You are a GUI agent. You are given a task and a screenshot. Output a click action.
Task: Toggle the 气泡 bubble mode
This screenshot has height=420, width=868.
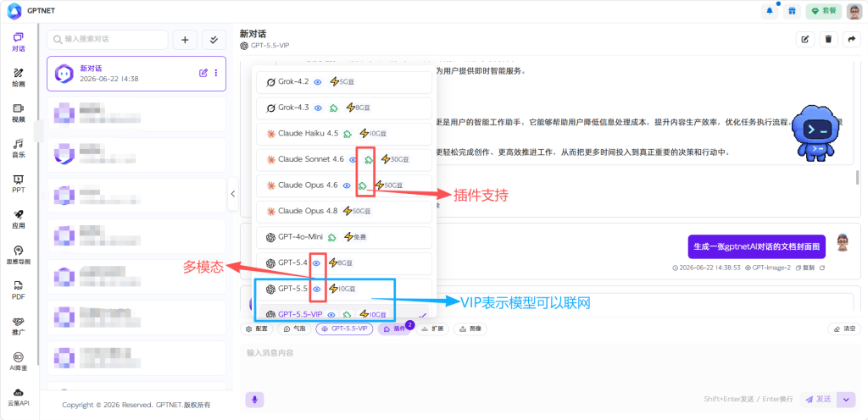click(x=294, y=329)
